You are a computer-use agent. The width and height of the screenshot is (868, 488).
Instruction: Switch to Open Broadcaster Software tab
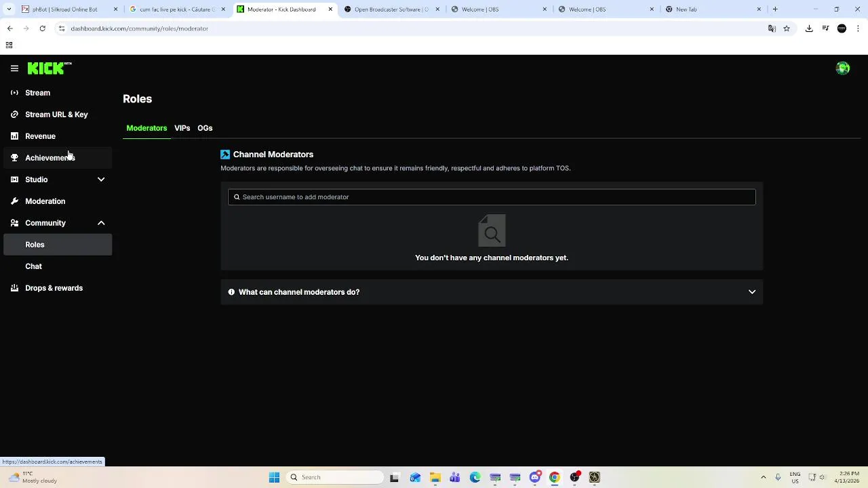point(392,9)
